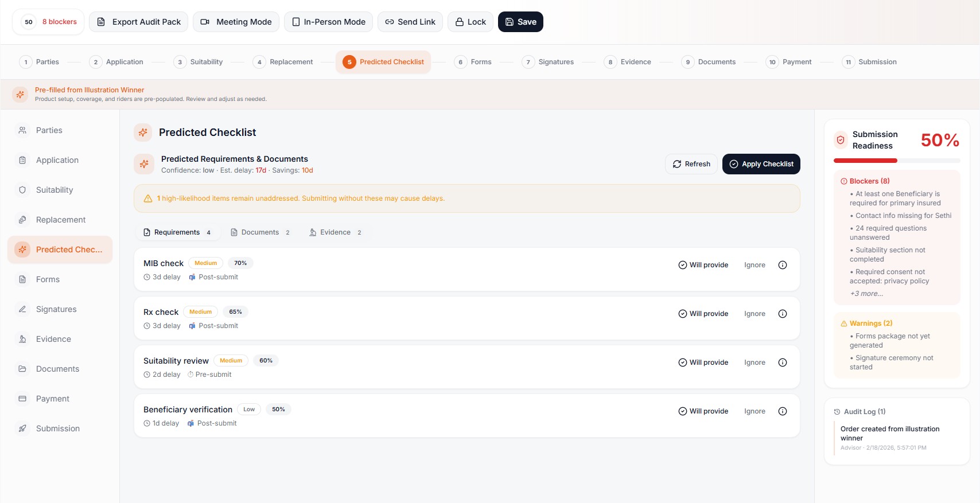Refresh the predicted requirements
Viewport: 980px width, 503px height.
click(691, 164)
